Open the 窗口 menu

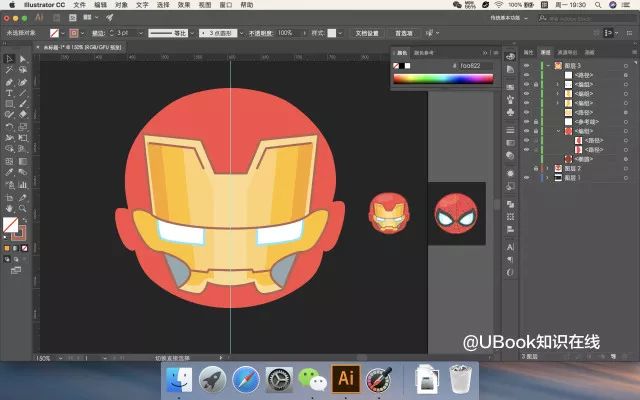point(226,5)
